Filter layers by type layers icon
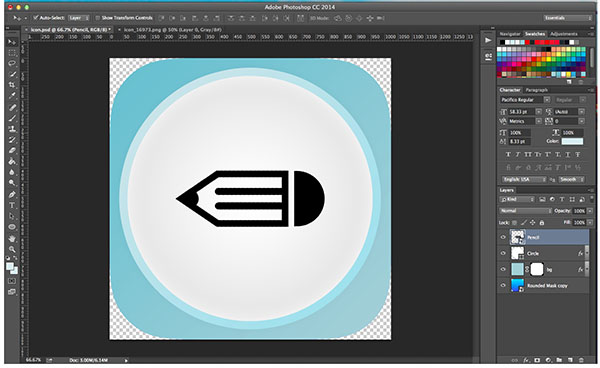This screenshot has width=600, height=368. point(562,199)
